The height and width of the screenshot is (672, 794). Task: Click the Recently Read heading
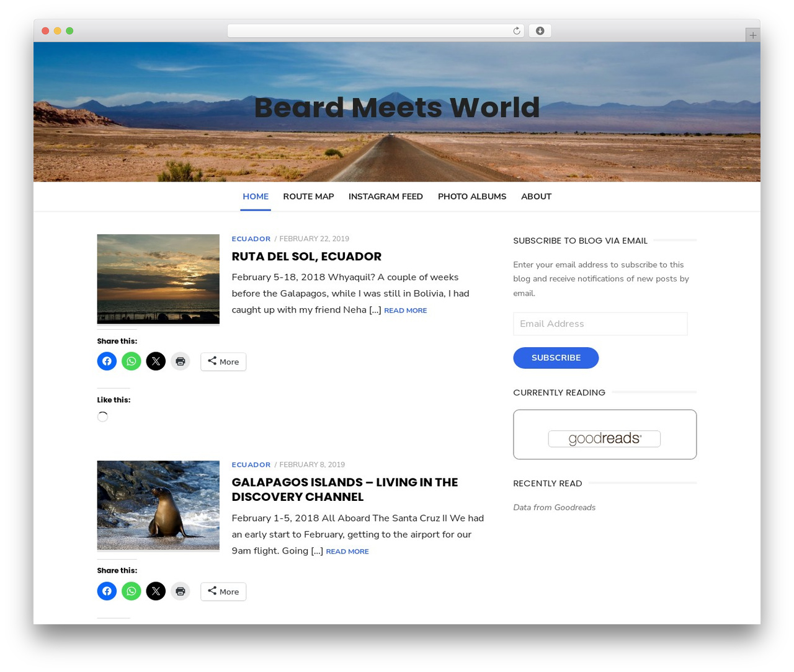547,484
